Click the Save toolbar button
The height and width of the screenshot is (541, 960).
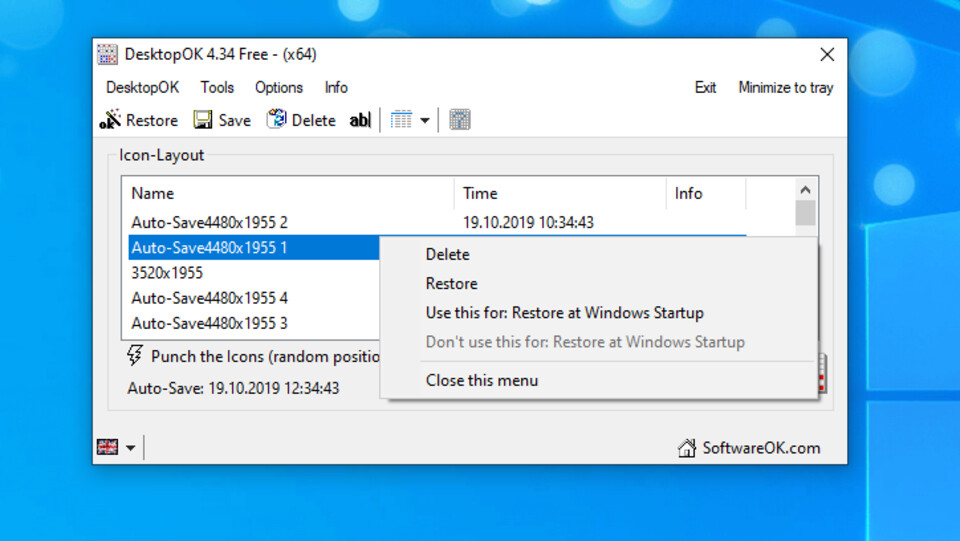click(222, 120)
